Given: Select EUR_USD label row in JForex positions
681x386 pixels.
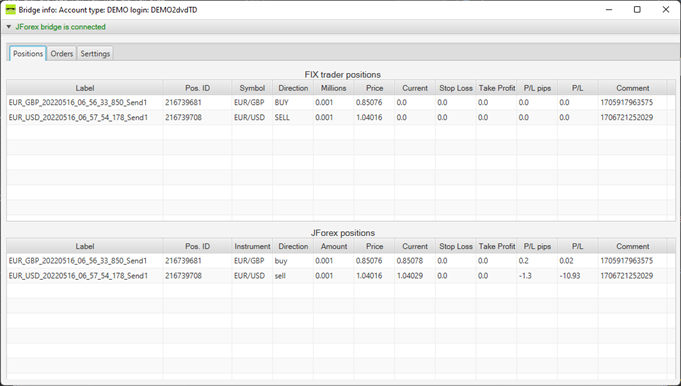Looking at the screenshot, I should 78,276.
